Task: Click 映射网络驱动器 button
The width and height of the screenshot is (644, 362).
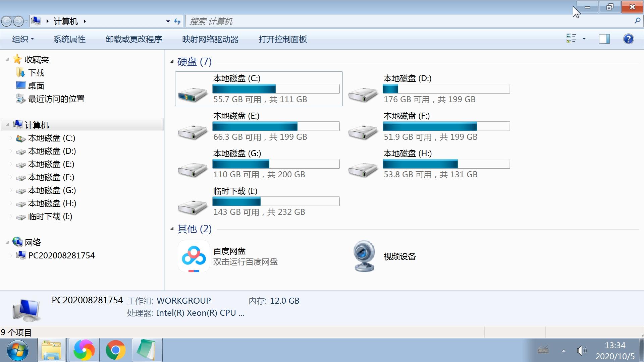Action: [x=210, y=39]
